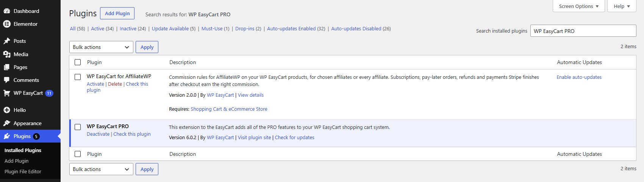Click the top Automatic Updates column header
The height and width of the screenshot is (182, 644).
pos(579,62)
